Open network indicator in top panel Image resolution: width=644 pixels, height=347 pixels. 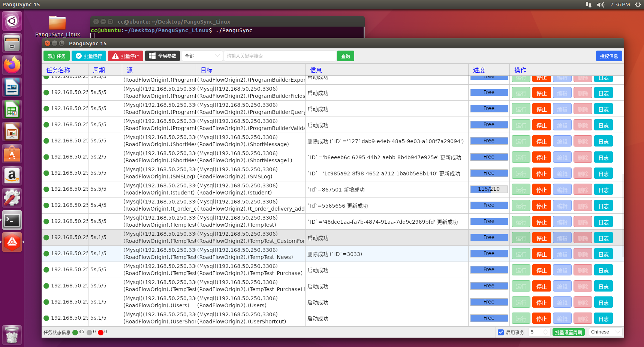(x=589, y=4)
